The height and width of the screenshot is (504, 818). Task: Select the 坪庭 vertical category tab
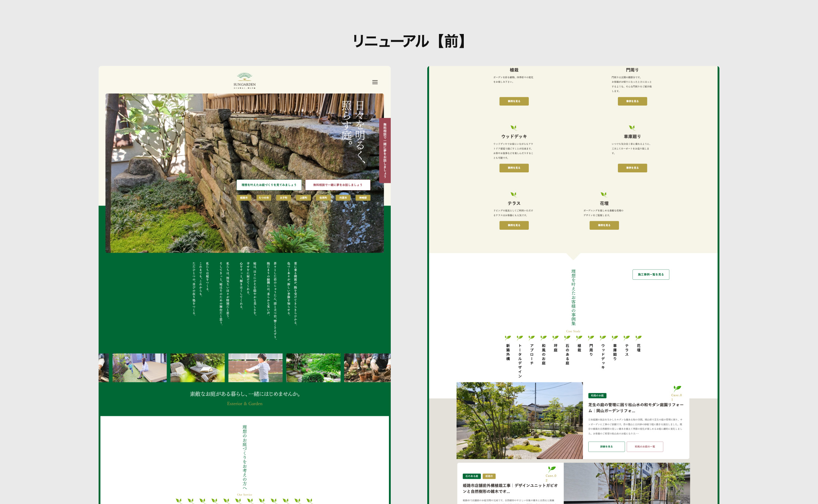point(555,348)
